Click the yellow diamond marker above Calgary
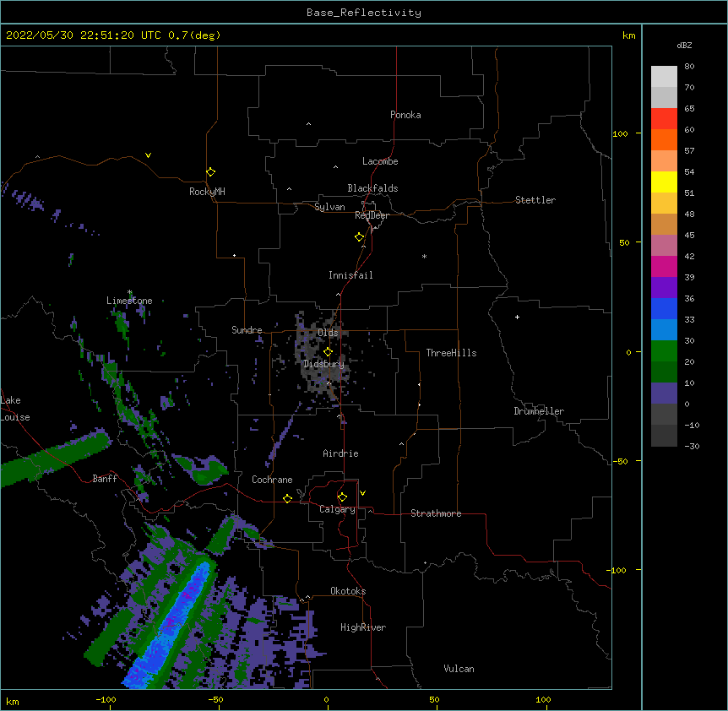Screen dimensions: 728x711 pyautogui.click(x=342, y=497)
